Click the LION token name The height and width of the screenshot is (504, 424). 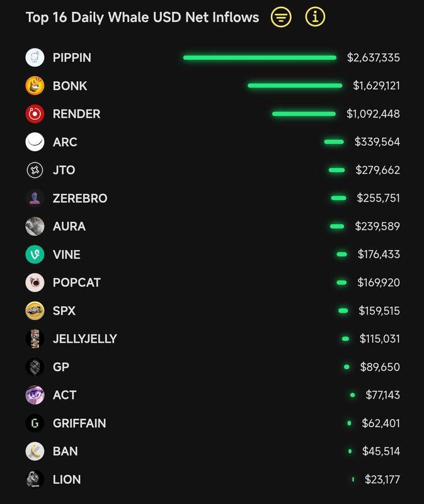click(67, 479)
